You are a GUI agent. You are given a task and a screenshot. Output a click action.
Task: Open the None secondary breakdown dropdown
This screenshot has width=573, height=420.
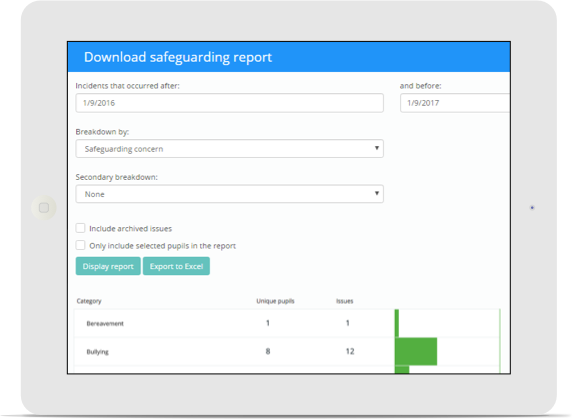pyautogui.click(x=229, y=194)
